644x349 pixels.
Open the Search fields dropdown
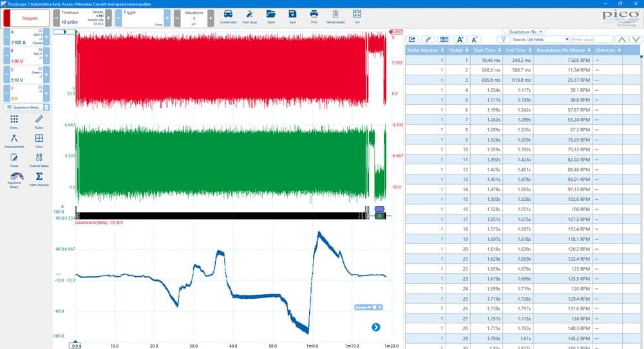coord(548,39)
